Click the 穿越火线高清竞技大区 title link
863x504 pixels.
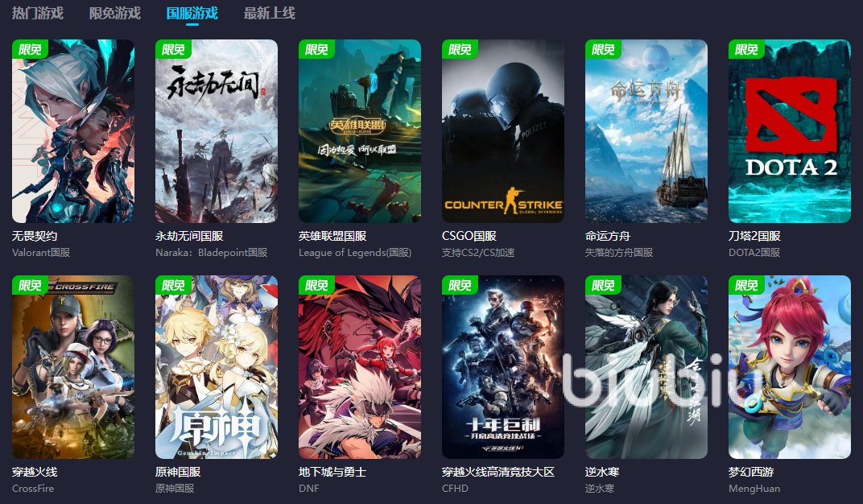(x=498, y=472)
